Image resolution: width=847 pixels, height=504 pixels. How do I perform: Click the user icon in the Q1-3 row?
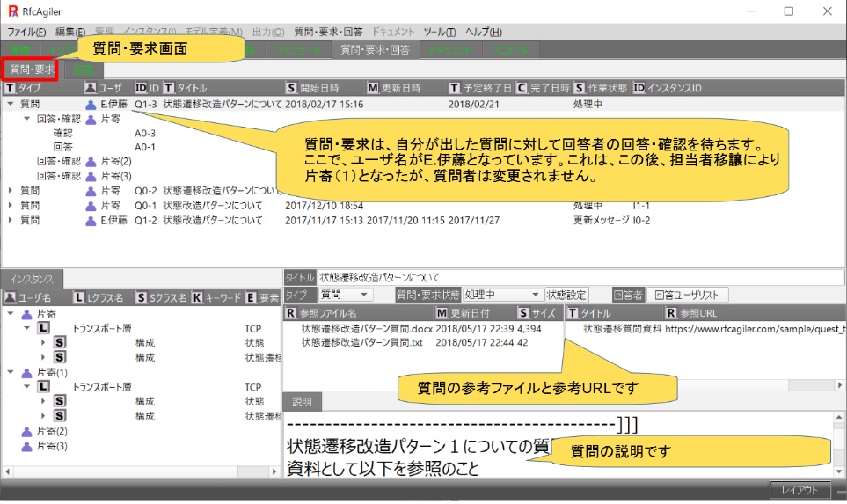pos(91,105)
